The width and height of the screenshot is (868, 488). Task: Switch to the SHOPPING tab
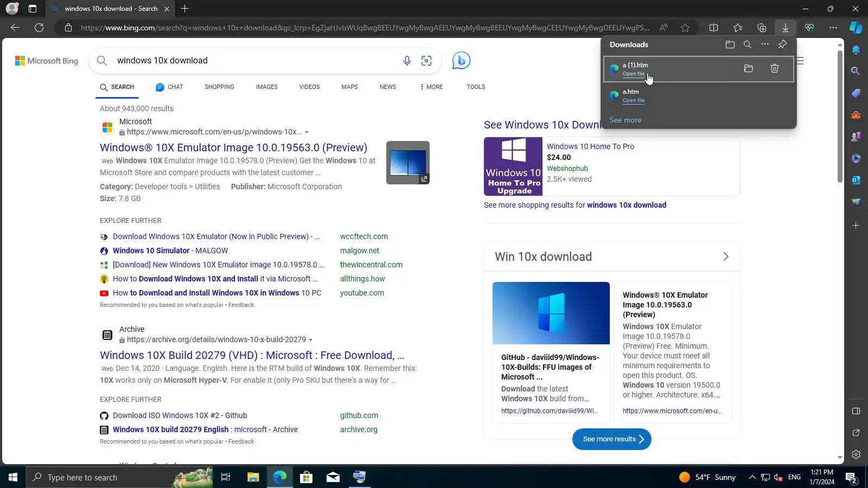[219, 87]
